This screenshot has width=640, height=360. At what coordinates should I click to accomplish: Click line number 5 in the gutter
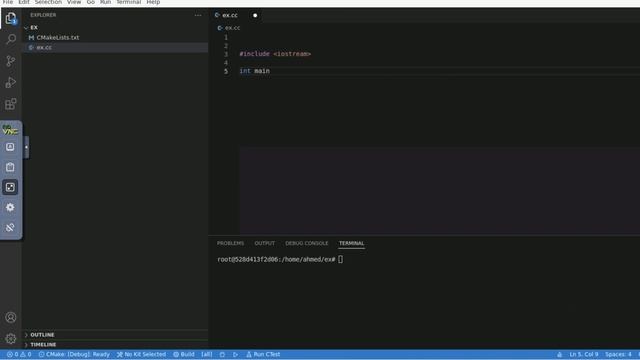[x=226, y=71]
